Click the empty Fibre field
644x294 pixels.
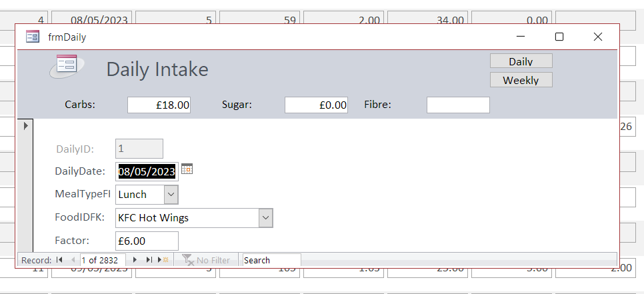click(x=458, y=105)
